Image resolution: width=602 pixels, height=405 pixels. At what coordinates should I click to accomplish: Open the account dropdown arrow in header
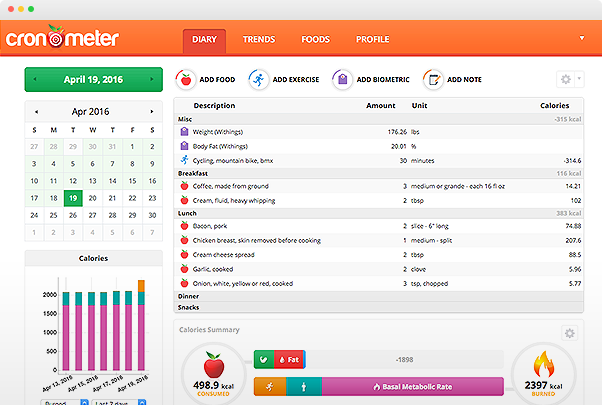coord(582,38)
